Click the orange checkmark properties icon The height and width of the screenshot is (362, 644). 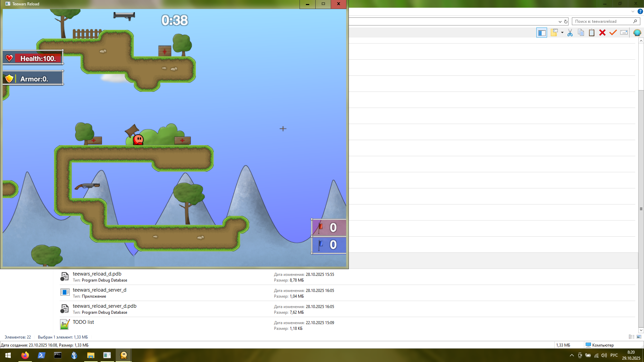click(x=613, y=33)
